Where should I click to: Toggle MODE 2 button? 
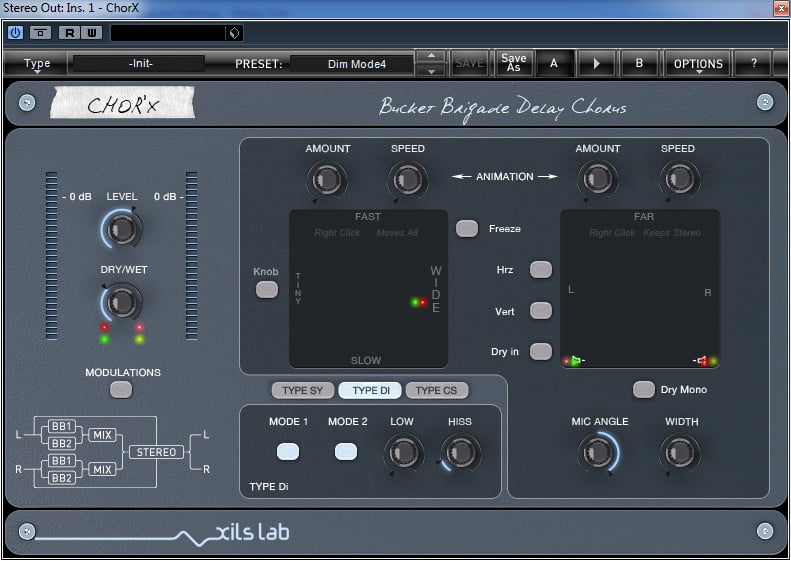(x=346, y=451)
